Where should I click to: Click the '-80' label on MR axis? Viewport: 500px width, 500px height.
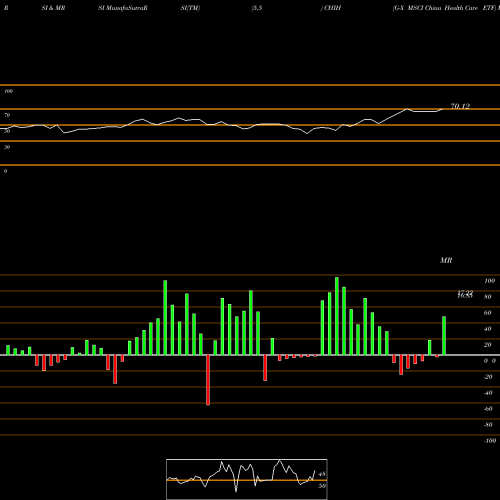(x=488, y=425)
